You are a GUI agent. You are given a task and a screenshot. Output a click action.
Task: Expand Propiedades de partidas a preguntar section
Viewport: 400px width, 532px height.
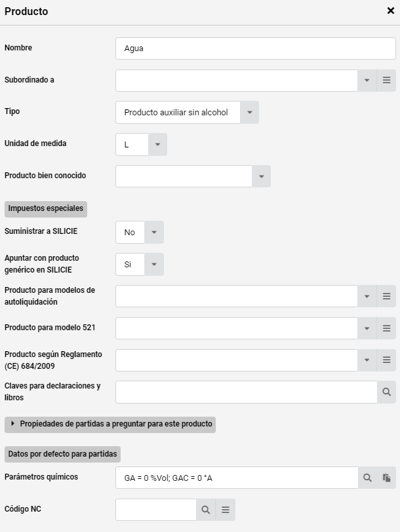(110, 425)
